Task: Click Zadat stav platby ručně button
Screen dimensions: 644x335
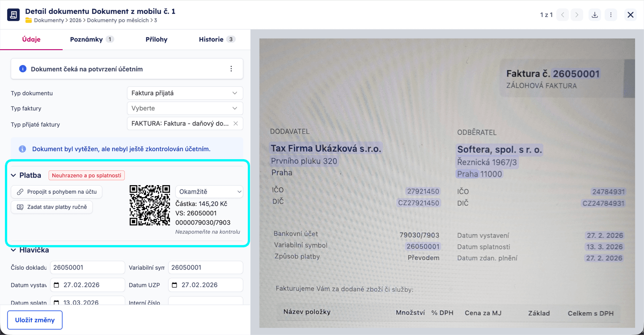Action: (x=52, y=207)
